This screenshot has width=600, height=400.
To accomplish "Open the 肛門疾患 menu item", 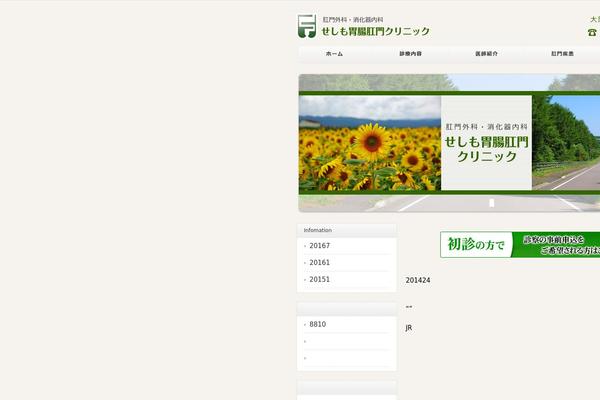I will 562,54.
